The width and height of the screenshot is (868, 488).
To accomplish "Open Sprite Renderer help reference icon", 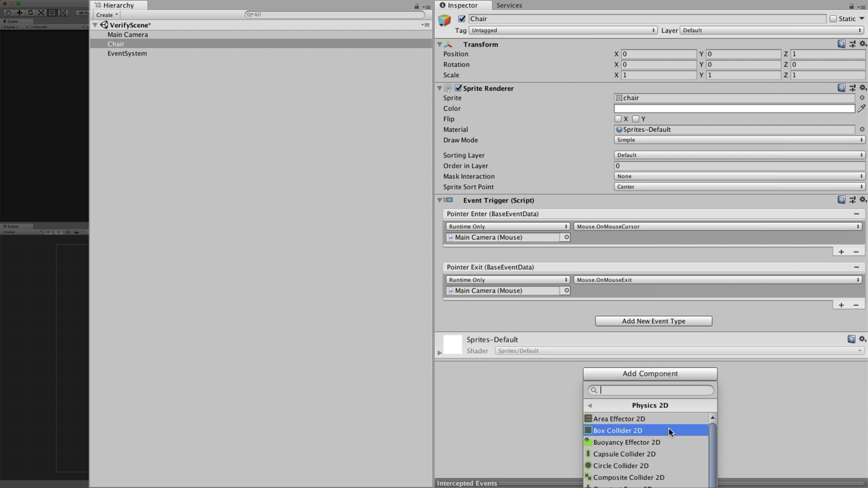I will coord(842,88).
